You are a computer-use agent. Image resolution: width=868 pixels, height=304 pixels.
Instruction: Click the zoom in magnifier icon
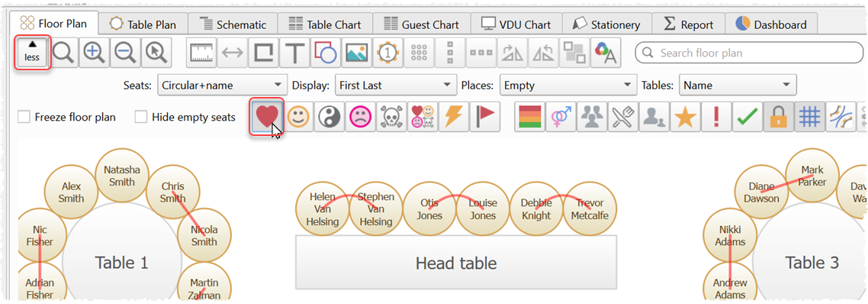coord(95,53)
